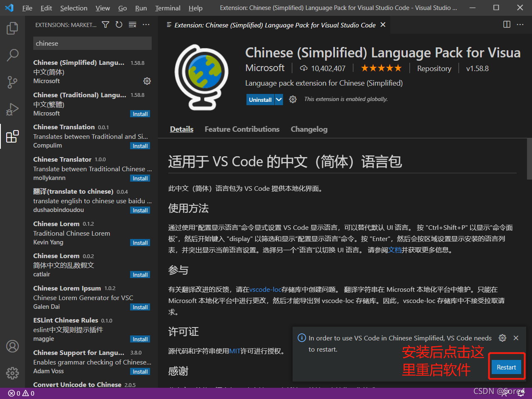Show errors and warnings in status bar
Screen dimensions: 532x399
pyautogui.click(x=21, y=393)
